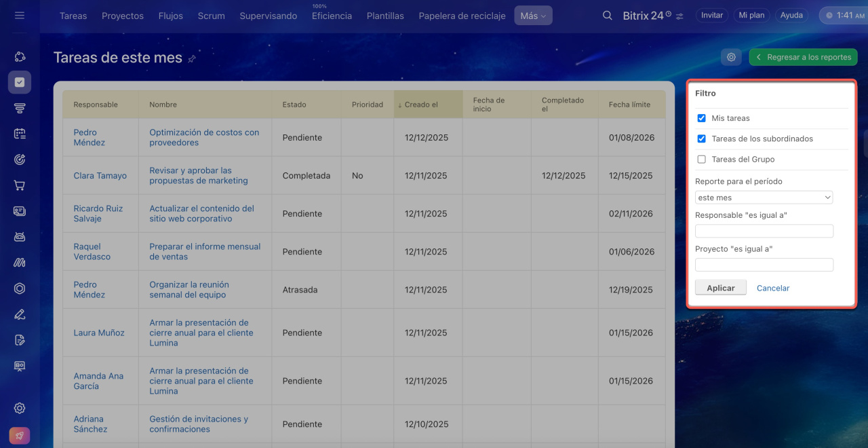Viewport: 868px width, 448px height.
Task: Pin the 'Tareas de este mes' title
Action: click(192, 59)
